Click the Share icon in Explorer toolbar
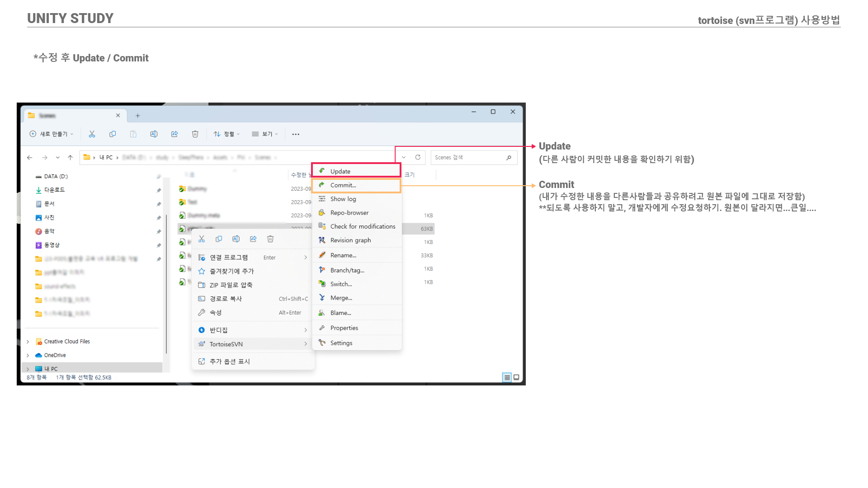868x488 pixels. pos(175,134)
